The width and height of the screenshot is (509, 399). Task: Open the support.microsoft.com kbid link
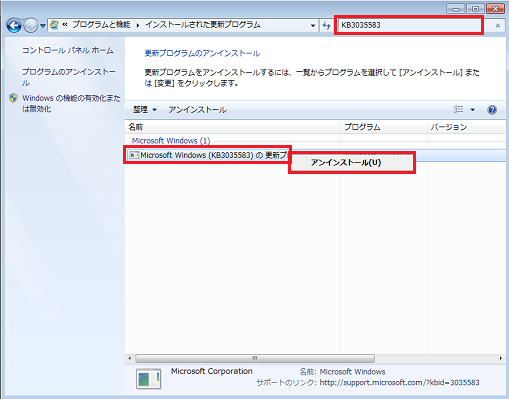[399, 382]
